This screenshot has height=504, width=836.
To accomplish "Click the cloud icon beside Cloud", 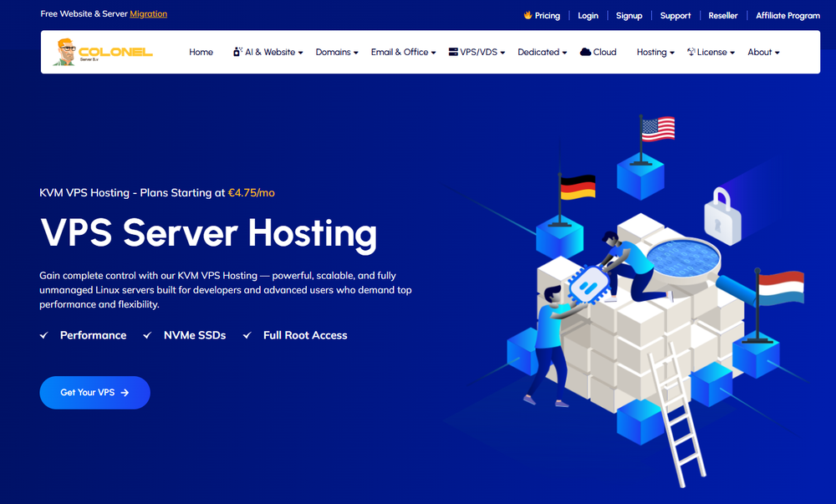I will coord(586,51).
